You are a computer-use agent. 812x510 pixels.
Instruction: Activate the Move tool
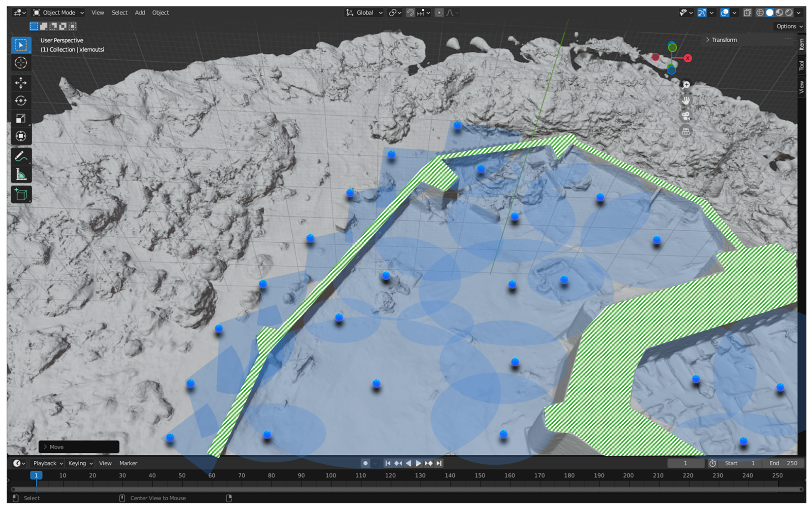click(x=21, y=83)
